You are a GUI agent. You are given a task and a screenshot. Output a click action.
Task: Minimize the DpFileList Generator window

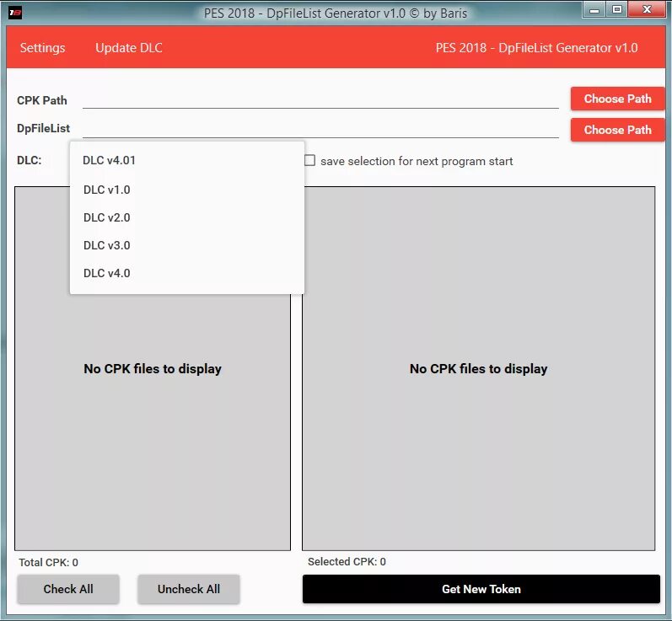(594, 9)
